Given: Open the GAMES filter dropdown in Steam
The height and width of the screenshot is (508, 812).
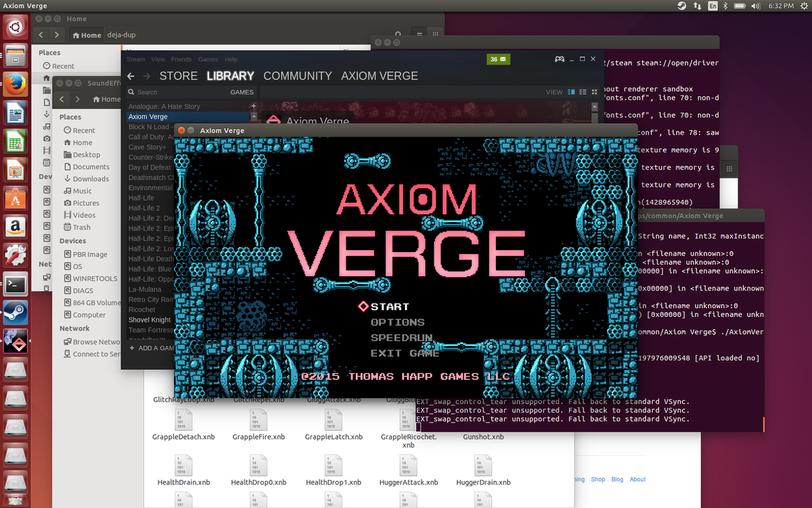Looking at the screenshot, I should 242,92.
